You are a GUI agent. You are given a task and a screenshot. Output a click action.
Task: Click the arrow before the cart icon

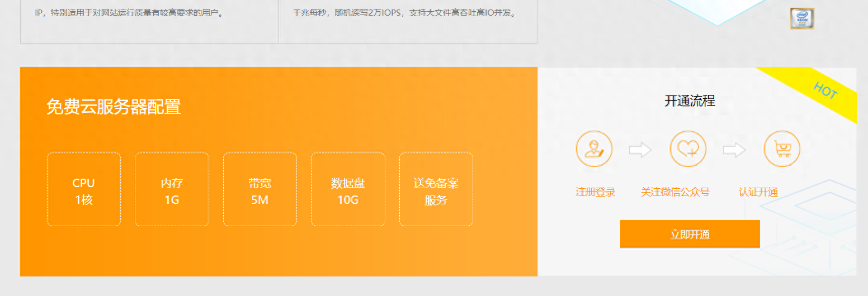click(734, 150)
